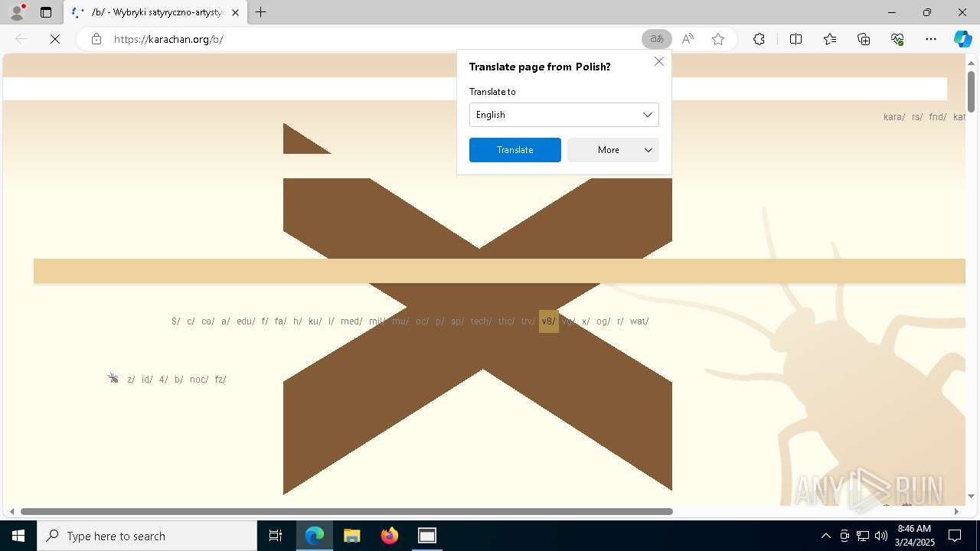
Task: Stop loading the page
Action: click(x=55, y=39)
